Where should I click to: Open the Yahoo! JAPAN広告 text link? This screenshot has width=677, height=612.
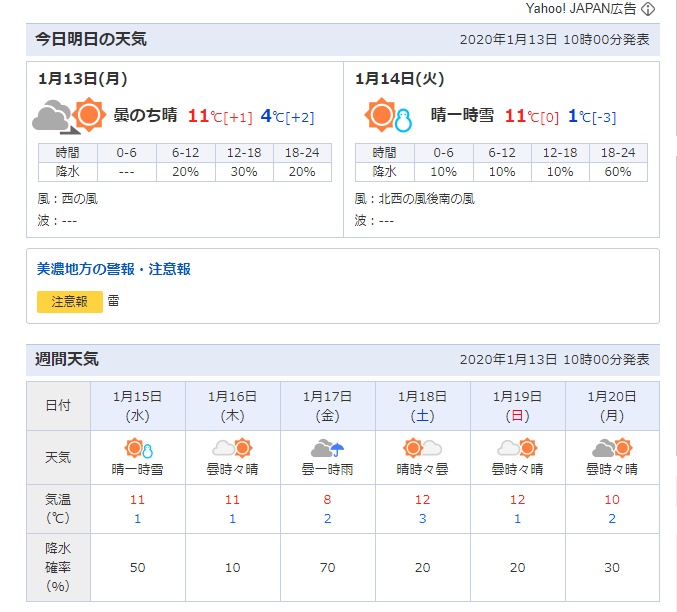point(581,9)
